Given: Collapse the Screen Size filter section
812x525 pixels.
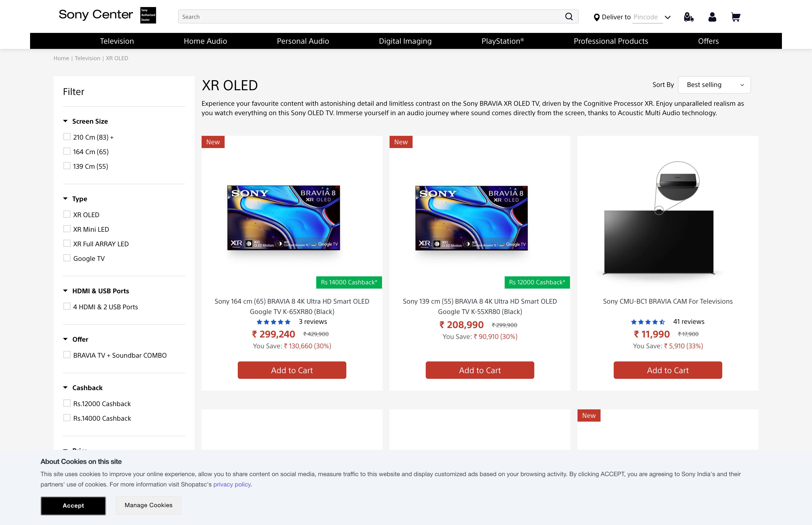Looking at the screenshot, I should tap(65, 121).
